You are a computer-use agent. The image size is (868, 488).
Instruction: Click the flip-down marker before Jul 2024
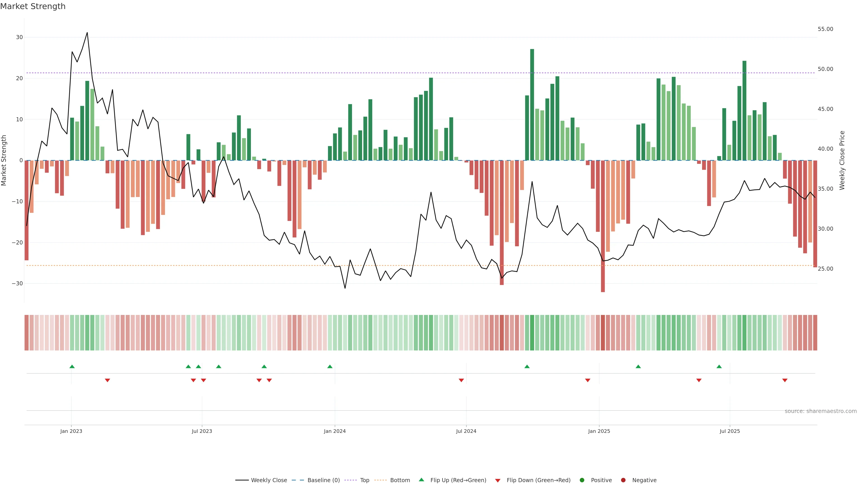point(461,380)
